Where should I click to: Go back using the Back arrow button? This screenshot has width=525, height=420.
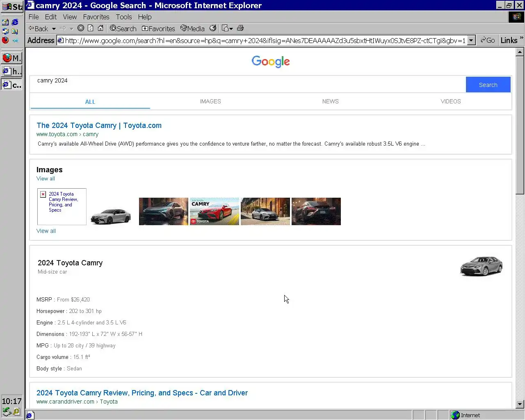(x=38, y=28)
